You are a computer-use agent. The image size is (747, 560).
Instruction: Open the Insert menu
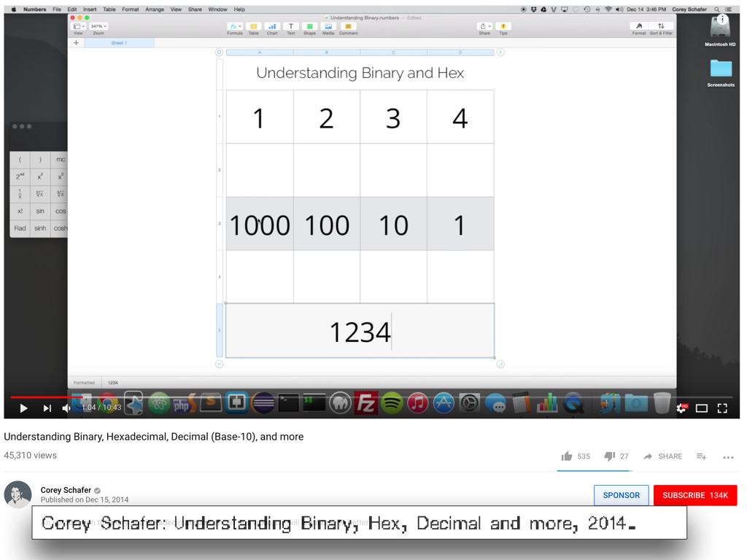[90, 9]
